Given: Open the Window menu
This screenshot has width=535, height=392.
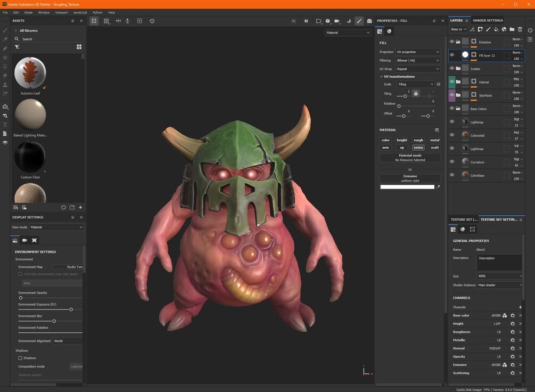Looking at the screenshot, I should point(44,13).
